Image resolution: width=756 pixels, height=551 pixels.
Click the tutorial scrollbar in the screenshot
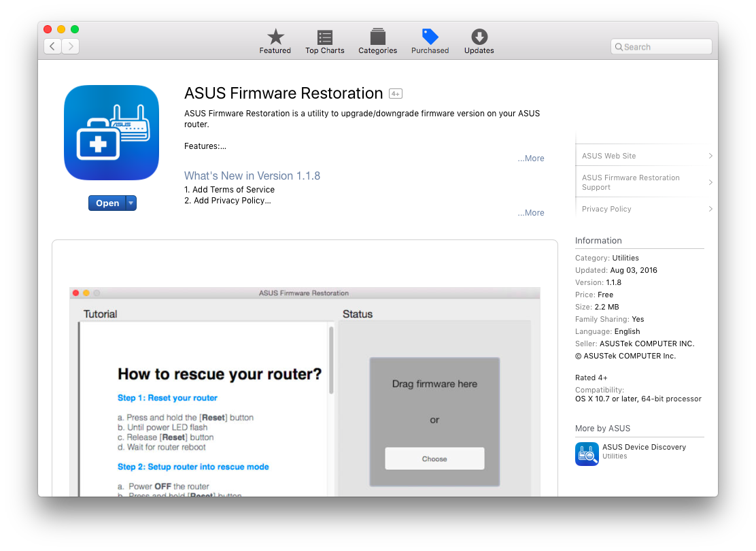[x=331, y=360]
